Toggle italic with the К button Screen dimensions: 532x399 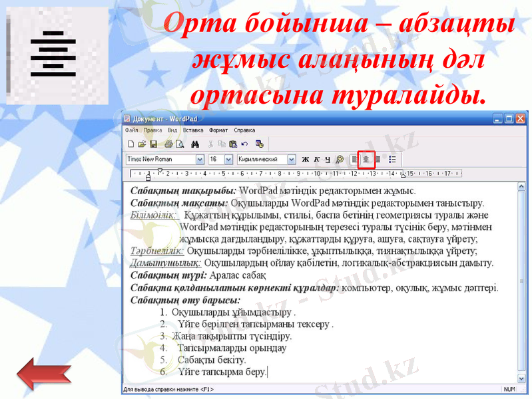pyautogui.click(x=316, y=159)
